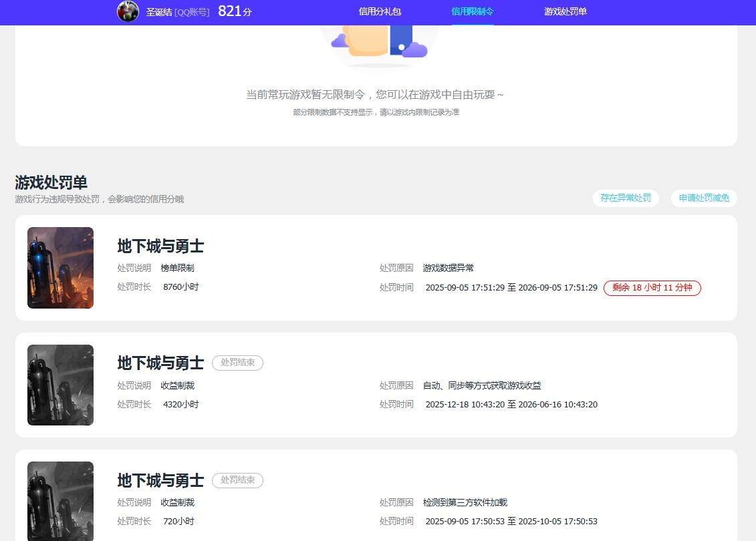
Task: Click the 游戏数据异常 penalty reason
Action: [x=449, y=268]
